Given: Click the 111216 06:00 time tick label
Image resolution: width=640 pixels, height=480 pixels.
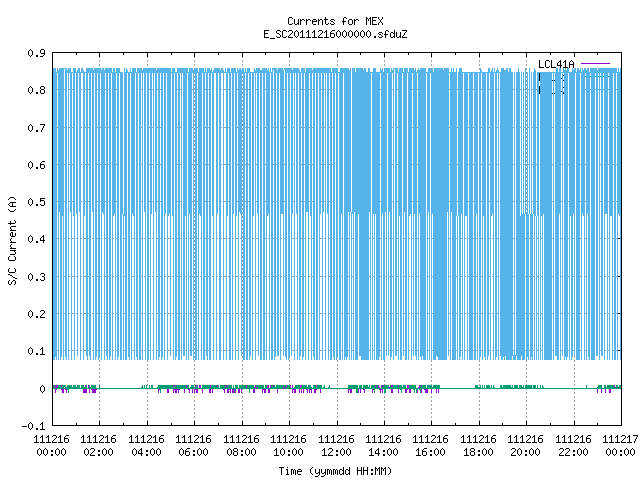Looking at the screenshot, I should point(193,446).
